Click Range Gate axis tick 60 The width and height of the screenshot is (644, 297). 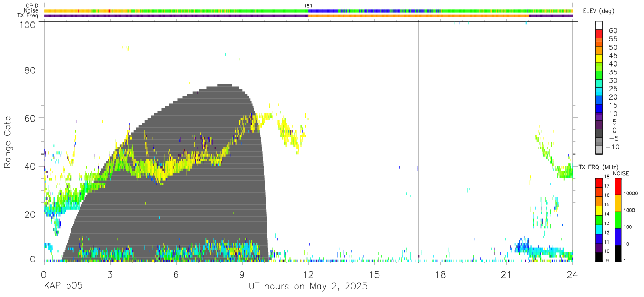coord(31,118)
